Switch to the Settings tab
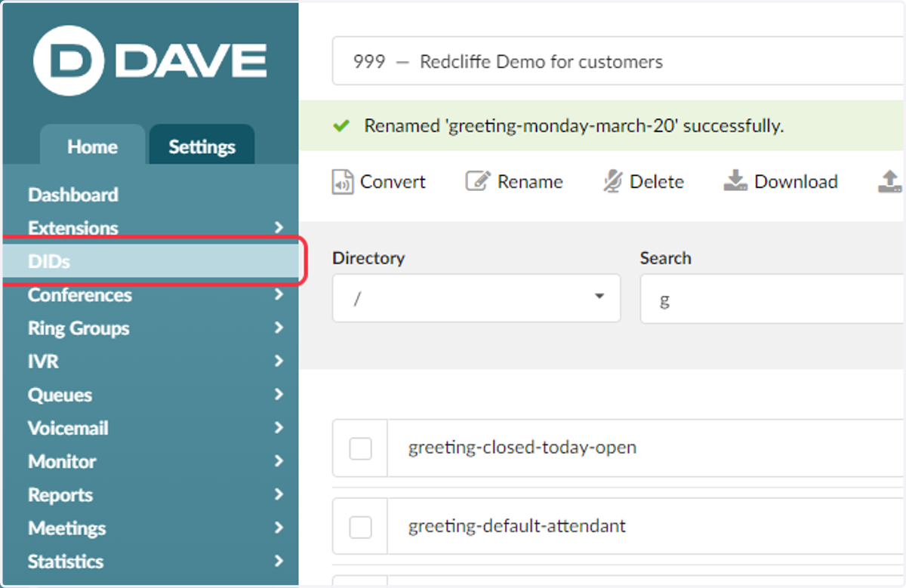This screenshot has width=906, height=588. [202, 146]
